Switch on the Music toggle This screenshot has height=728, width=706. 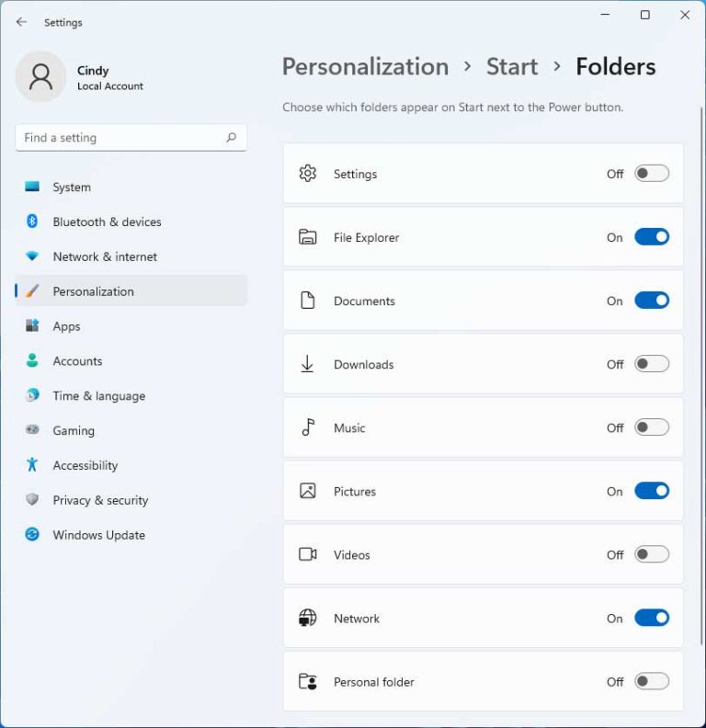click(652, 427)
